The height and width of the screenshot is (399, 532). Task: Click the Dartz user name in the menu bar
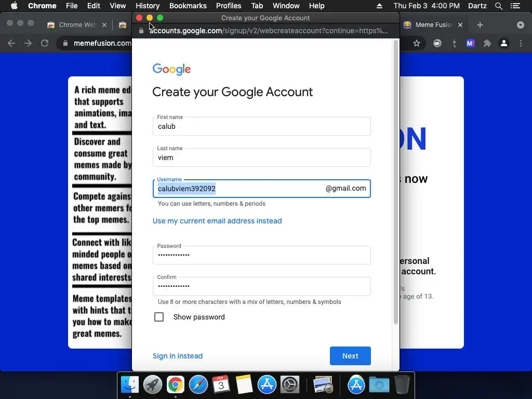tap(477, 6)
